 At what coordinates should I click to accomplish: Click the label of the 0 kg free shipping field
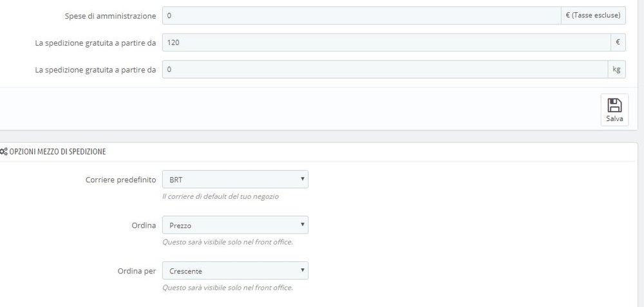pos(96,70)
